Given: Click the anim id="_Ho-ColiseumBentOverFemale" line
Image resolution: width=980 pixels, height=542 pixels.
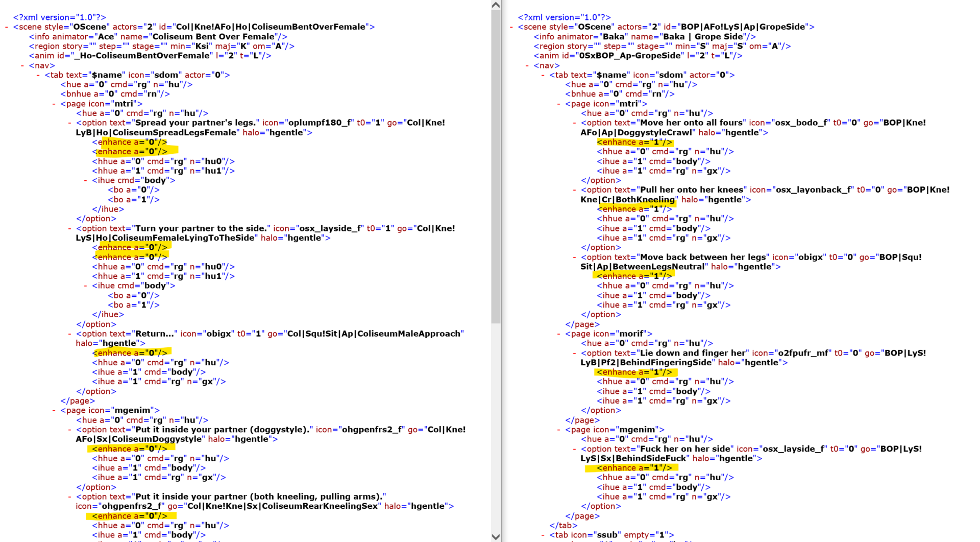Looking at the screenshot, I should [150, 56].
